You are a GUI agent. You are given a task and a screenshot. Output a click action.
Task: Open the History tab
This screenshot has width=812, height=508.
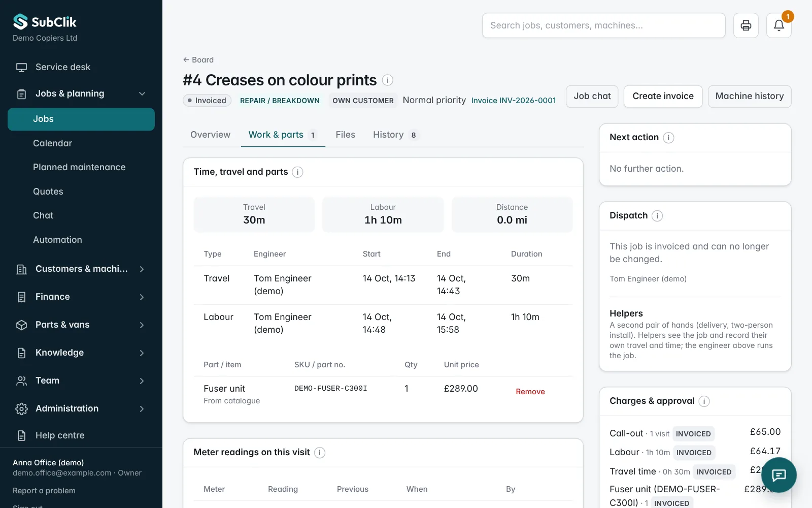pos(395,135)
